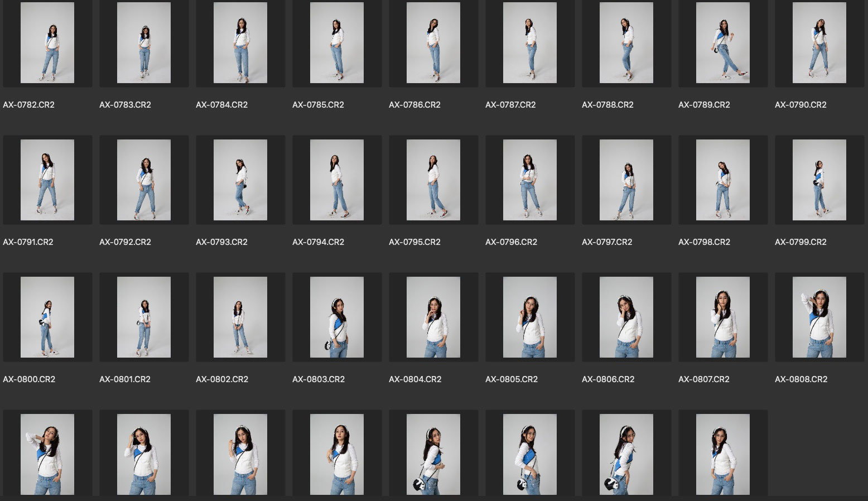Viewport: 868px width, 501px height.
Task: Select the AX-0794.CR2 filename label
Action: (318, 242)
